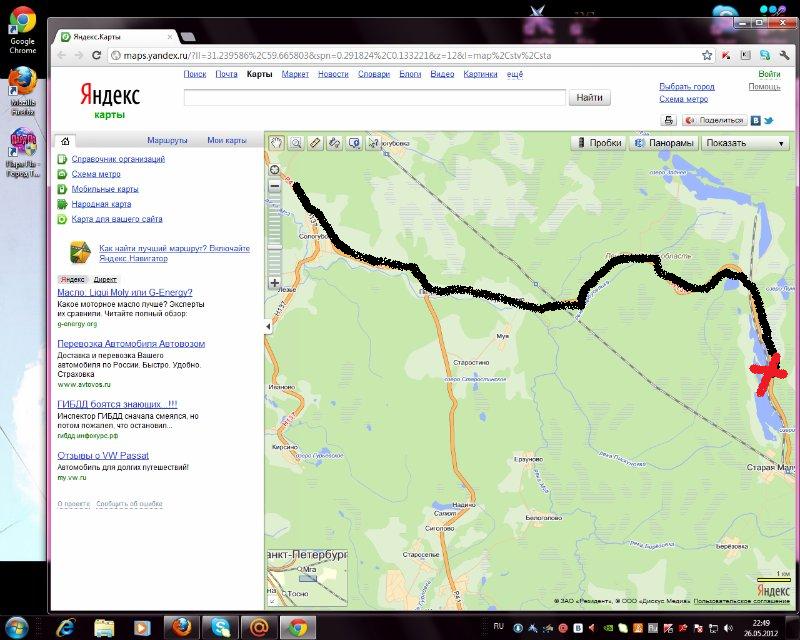Select the magnifier zoom tool on map
Viewport: 800px width, 640px height.
296,143
